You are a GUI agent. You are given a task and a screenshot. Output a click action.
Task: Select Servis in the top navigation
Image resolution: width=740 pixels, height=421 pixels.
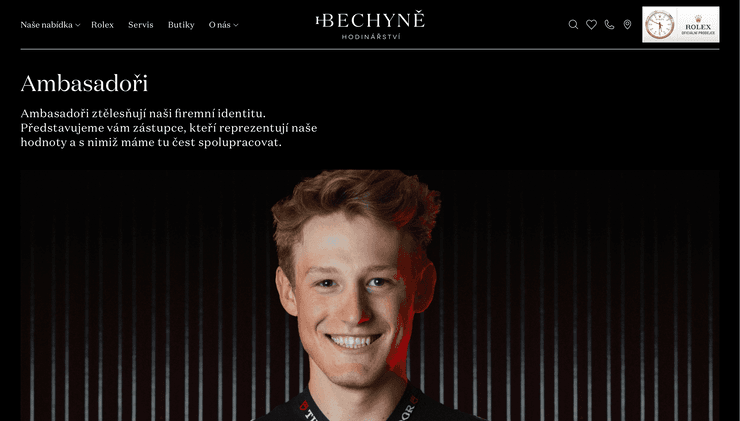pyautogui.click(x=141, y=25)
